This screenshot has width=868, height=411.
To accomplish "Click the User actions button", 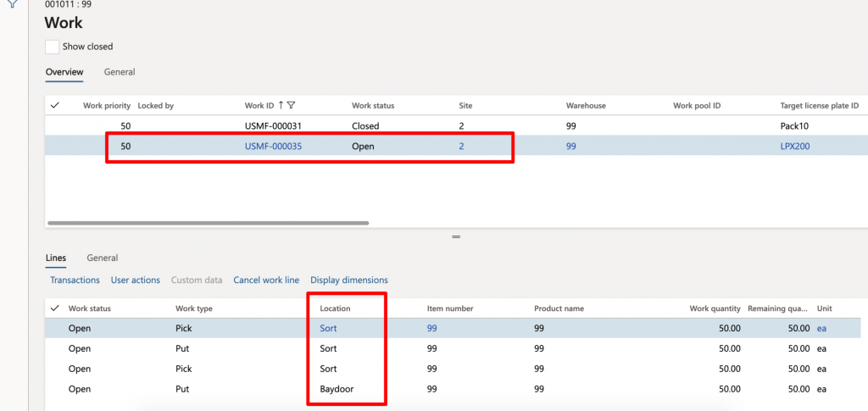I will tap(136, 280).
